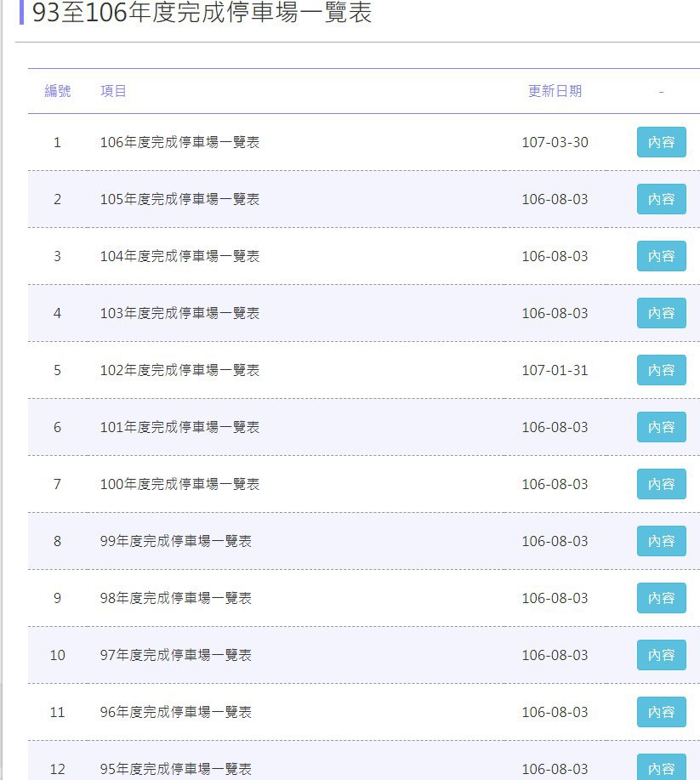The height and width of the screenshot is (780, 700).
Task: Open 內容 for 102年度 parking list
Action: [x=661, y=370]
